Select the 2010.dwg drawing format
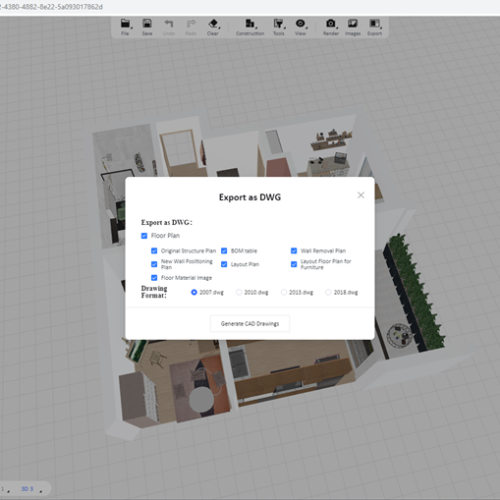Viewport: 500px width, 500px height. coord(239,292)
